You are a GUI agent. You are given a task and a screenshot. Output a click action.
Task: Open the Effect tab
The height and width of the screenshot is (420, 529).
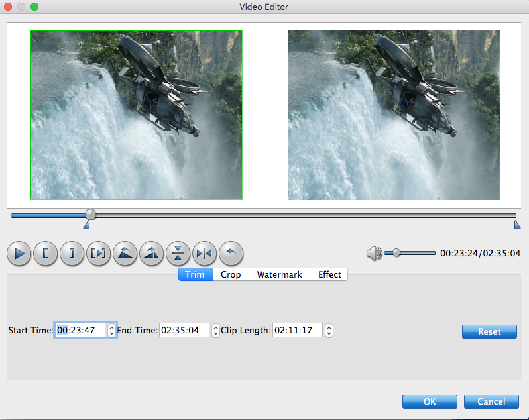point(329,274)
